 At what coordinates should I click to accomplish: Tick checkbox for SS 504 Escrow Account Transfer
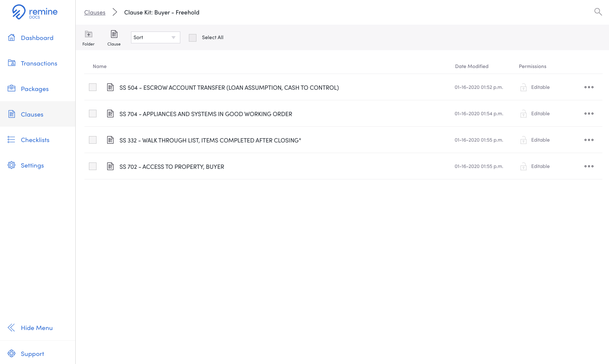(x=93, y=87)
